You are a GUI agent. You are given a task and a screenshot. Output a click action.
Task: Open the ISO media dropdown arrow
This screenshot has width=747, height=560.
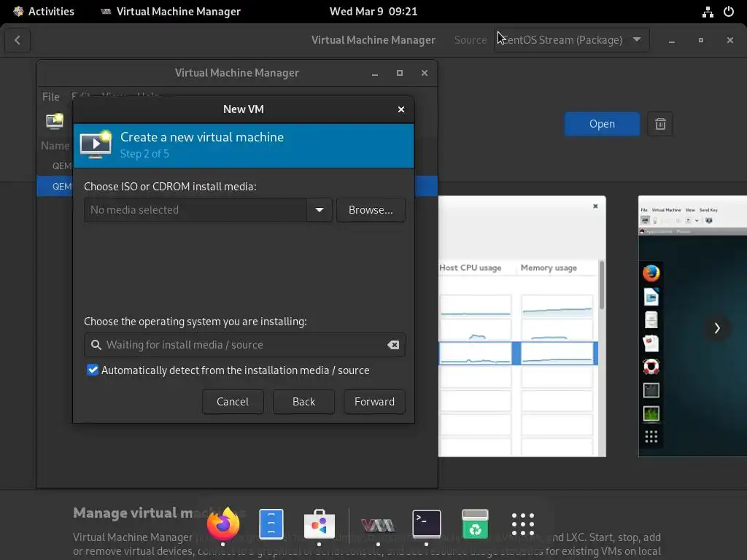click(320, 210)
